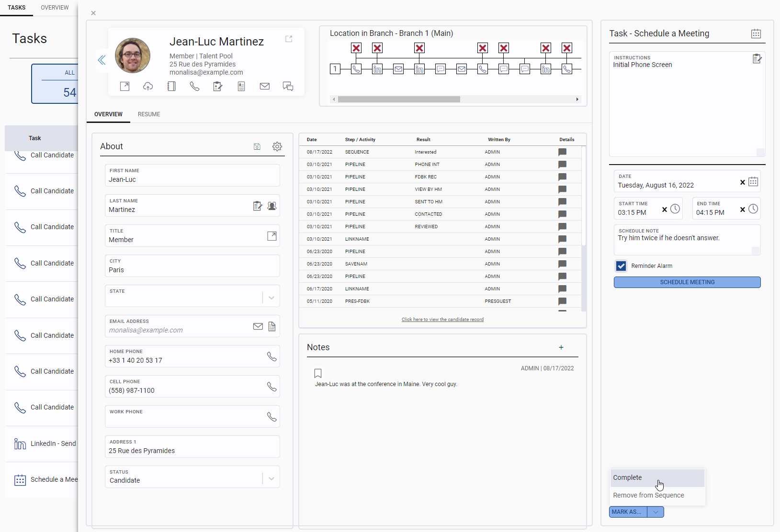Click the branch sequence horizontal scrollbar

[x=399, y=100]
